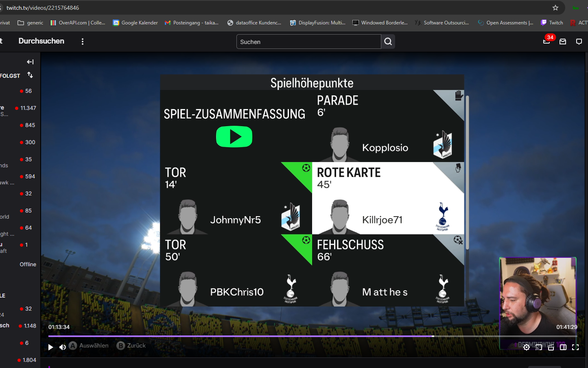
Task: Open Twitch notifications inbox with 34 badge
Action: 546,41
